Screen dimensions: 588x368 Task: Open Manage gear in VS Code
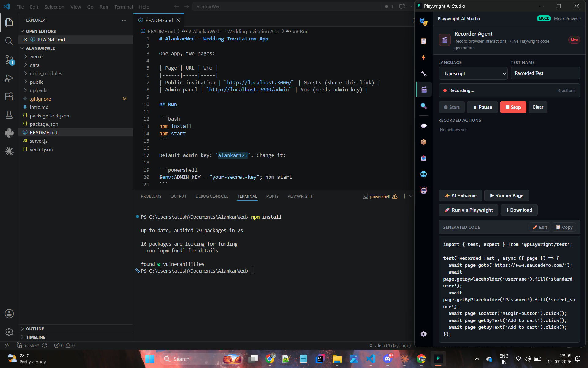tap(9, 332)
